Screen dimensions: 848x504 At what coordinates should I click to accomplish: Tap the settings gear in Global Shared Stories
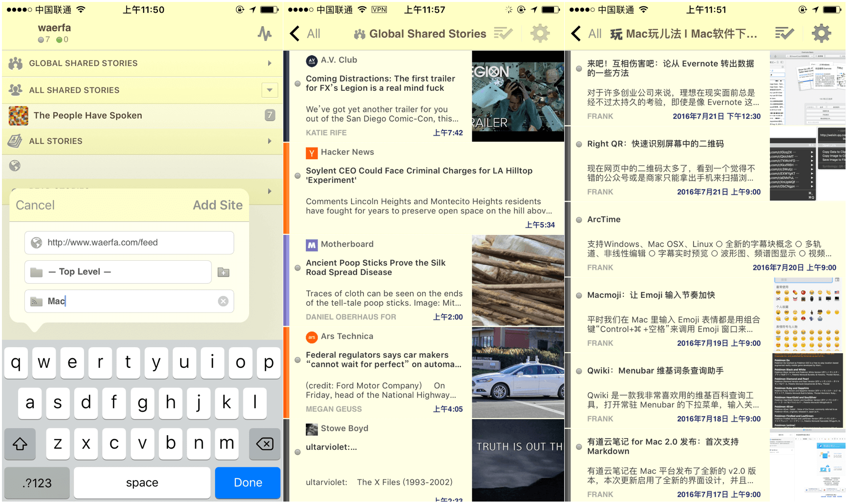coord(540,34)
